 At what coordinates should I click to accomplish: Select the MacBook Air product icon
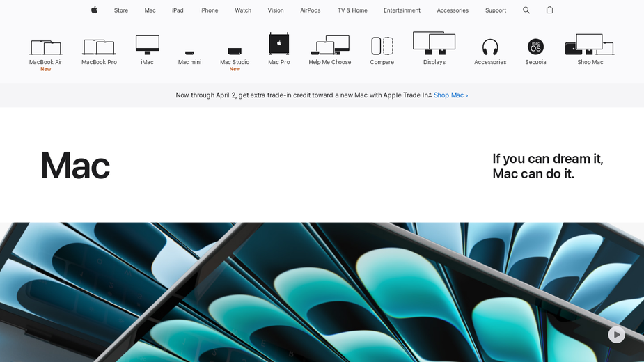45,47
